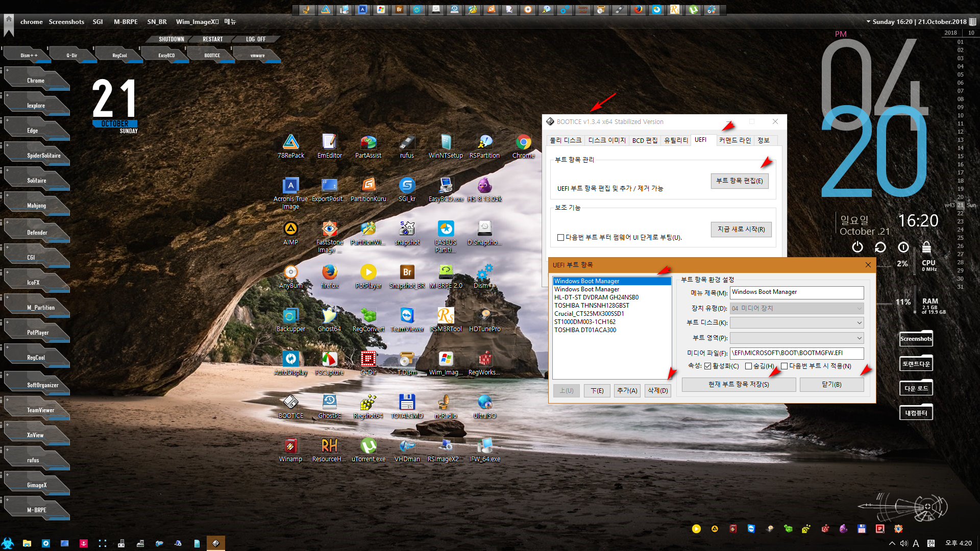
Task: Launch uTorrent.exe desktop icon
Action: pos(368,449)
